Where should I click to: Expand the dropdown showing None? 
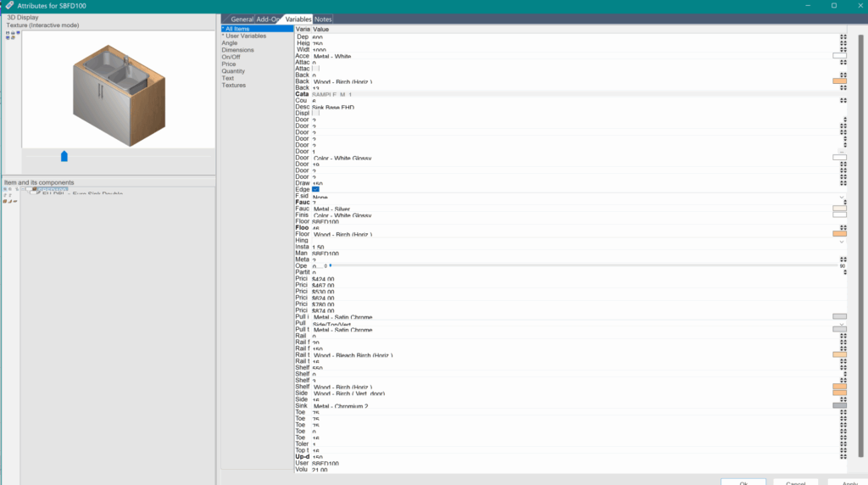coord(841,197)
